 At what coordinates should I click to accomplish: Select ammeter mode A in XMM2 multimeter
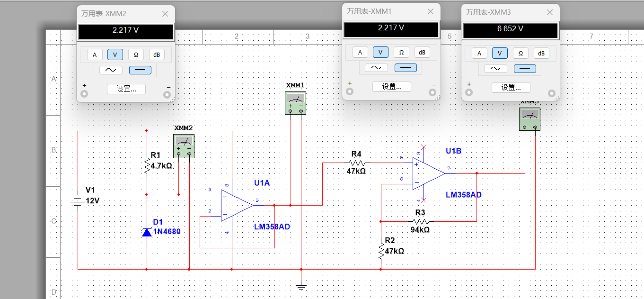pos(94,54)
